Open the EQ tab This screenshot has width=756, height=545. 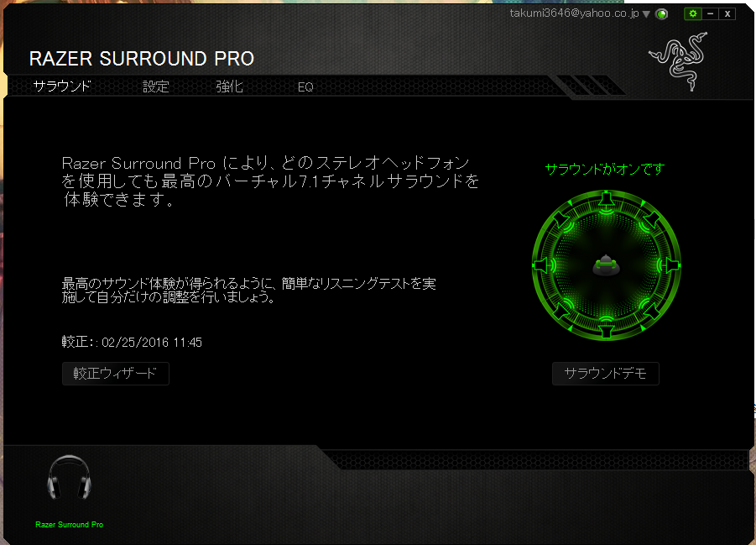(305, 86)
